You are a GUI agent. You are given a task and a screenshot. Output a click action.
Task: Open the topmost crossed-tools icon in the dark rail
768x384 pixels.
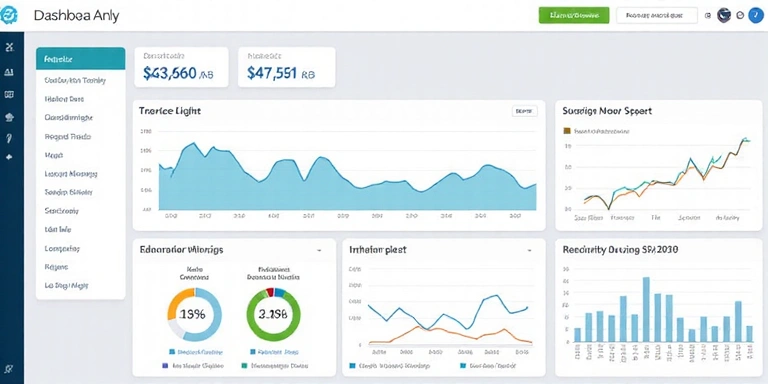click(9, 47)
